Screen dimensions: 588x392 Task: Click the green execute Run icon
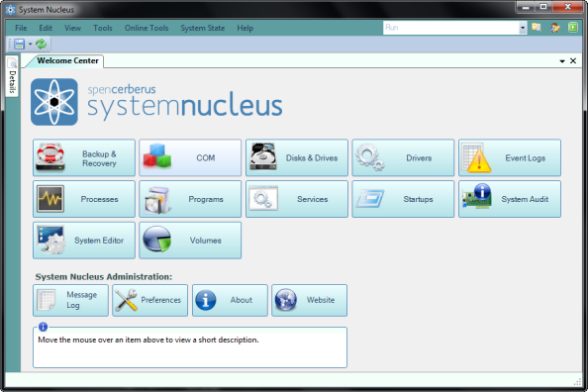(573, 28)
